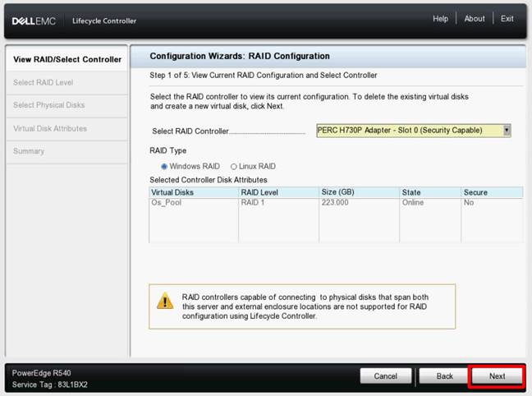Viewport: 532px width, 396px height.
Task: Click the Next button
Action: coord(497,376)
